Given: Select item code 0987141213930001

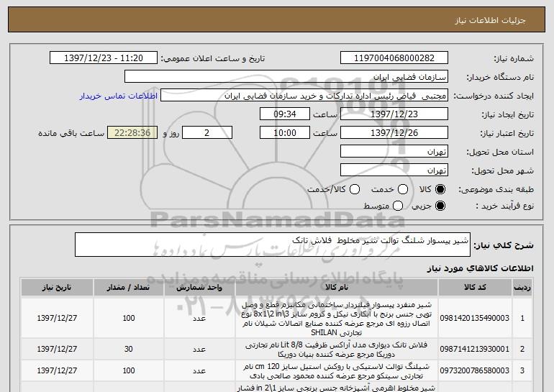Looking at the screenshot, I should pyautogui.click(x=475, y=349).
